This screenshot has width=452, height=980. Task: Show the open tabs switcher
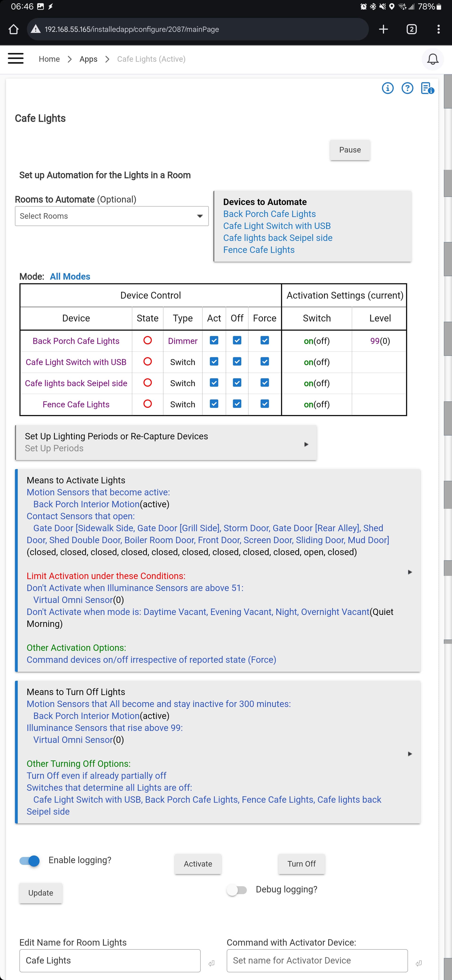[x=411, y=29]
